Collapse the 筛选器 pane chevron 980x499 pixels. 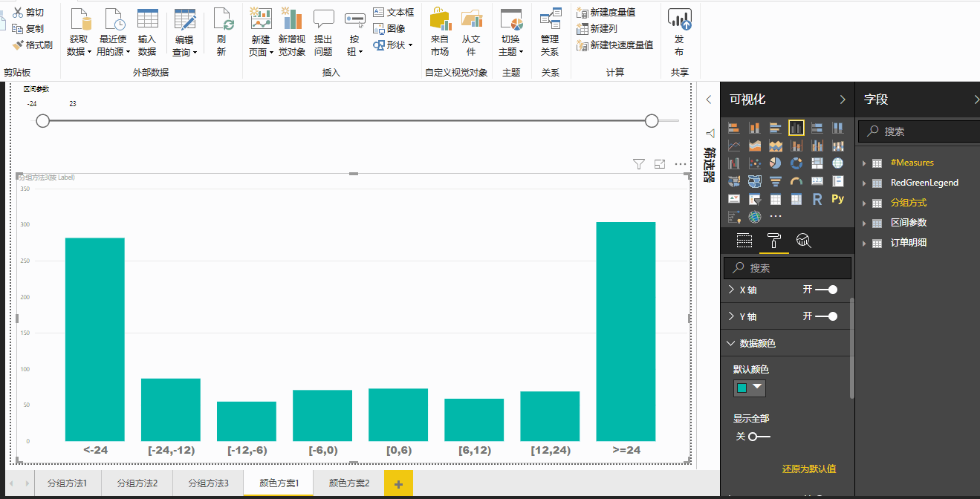(709, 100)
